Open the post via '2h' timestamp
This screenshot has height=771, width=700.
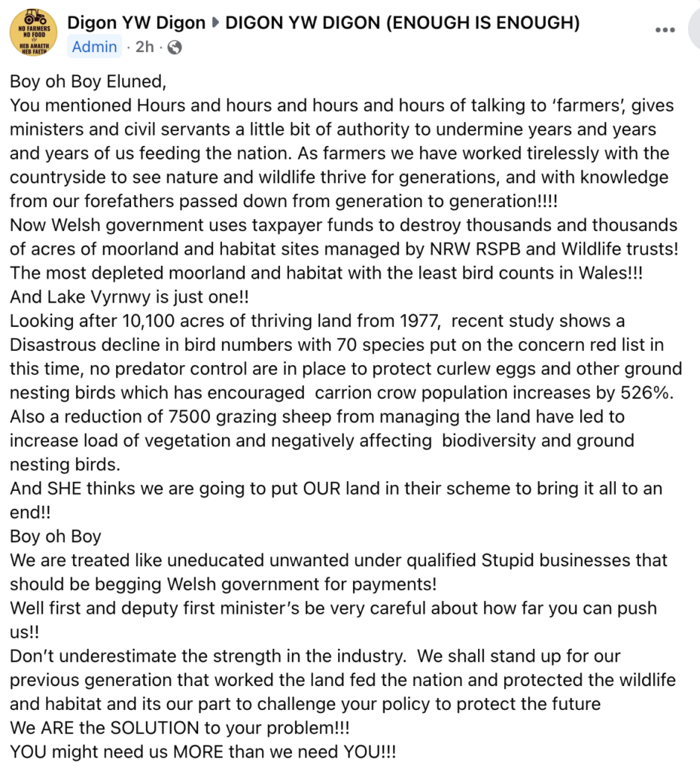[144, 47]
